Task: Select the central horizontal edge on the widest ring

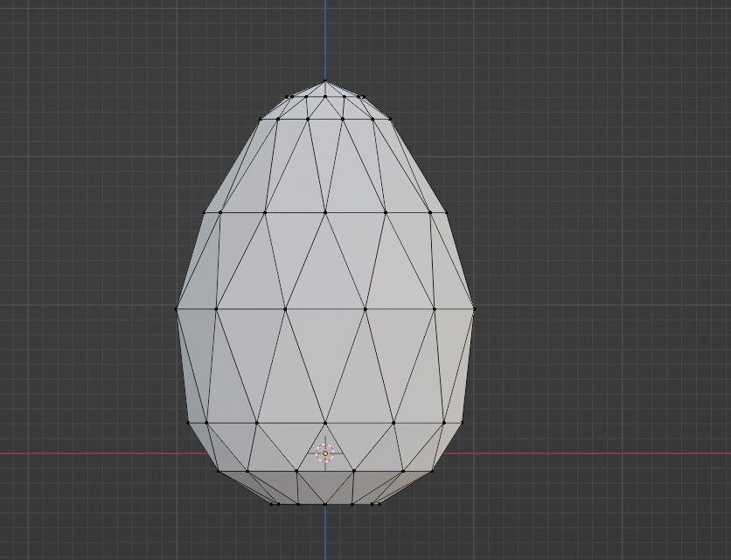Action: coord(325,308)
